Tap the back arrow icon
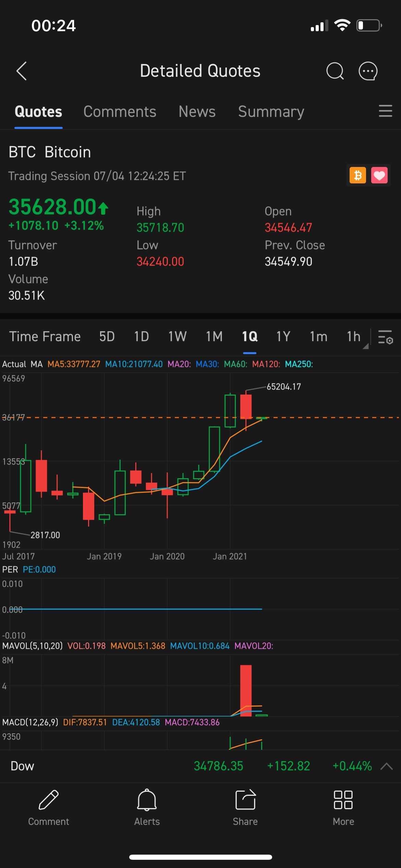The width and height of the screenshot is (401, 868). [22, 71]
